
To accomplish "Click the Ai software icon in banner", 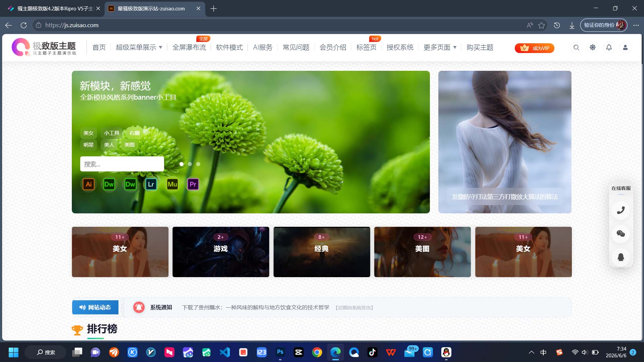I will coord(89,184).
